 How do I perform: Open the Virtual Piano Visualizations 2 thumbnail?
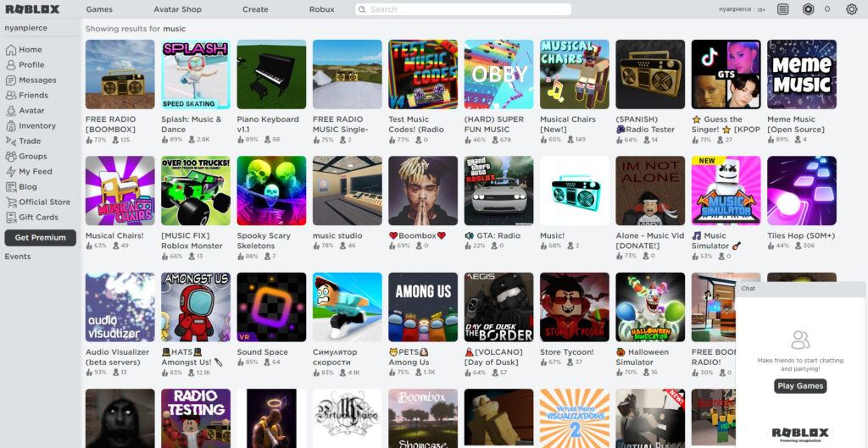pyautogui.click(x=575, y=418)
